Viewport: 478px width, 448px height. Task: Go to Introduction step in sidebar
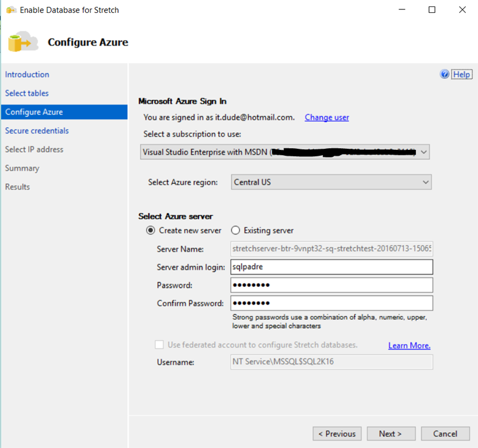(x=27, y=75)
